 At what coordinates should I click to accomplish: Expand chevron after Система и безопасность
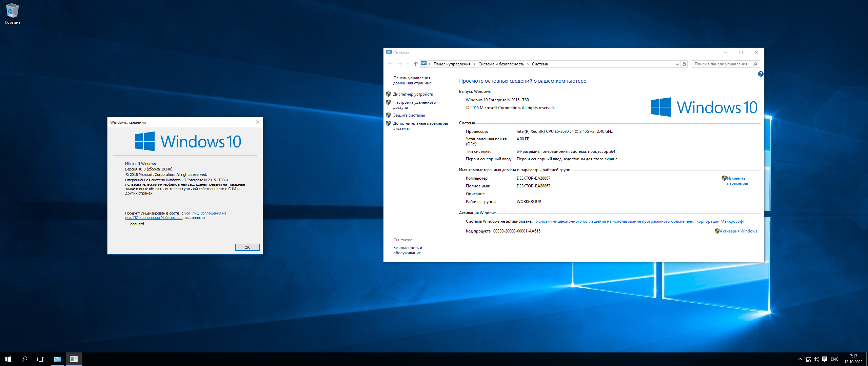(528, 64)
